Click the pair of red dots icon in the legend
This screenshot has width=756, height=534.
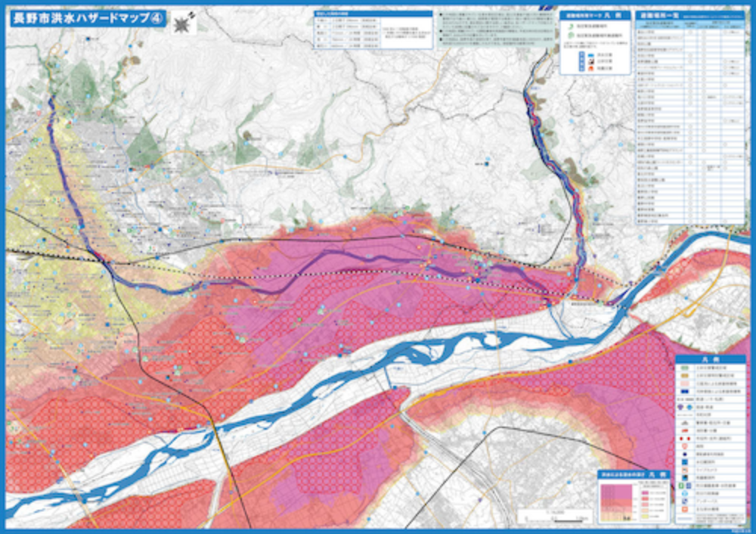pyautogui.click(x=685, y=439)
